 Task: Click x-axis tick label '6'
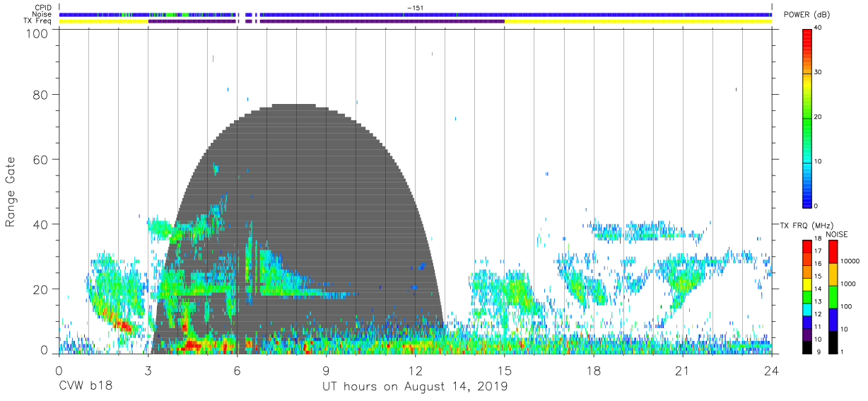(237, 371)
